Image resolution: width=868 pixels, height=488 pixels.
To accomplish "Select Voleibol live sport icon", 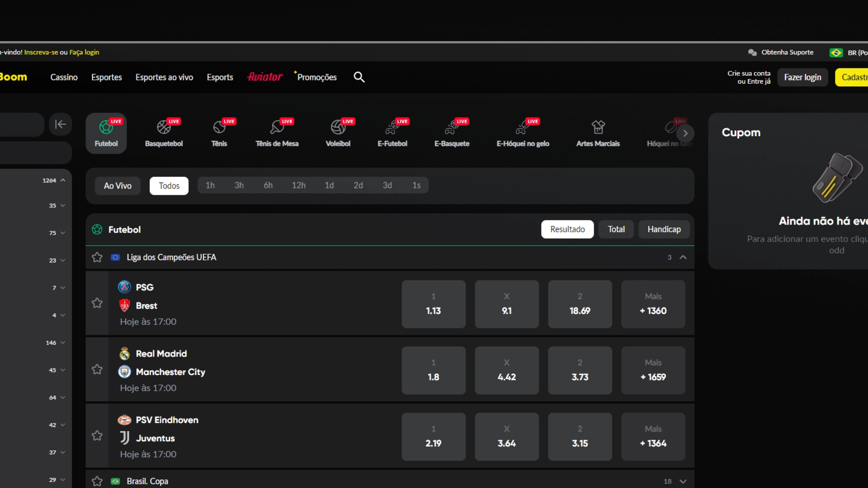I will tap(338, 133).
